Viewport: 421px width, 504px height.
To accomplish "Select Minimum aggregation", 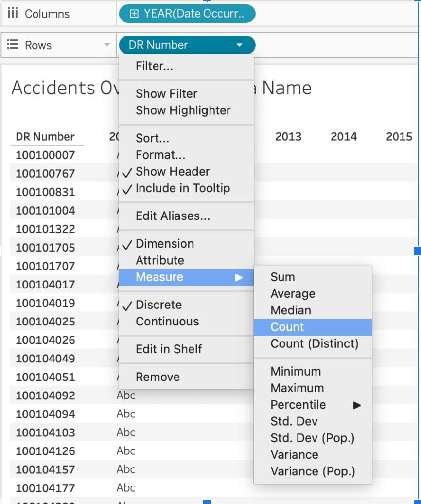I will (x=313, y=372).
